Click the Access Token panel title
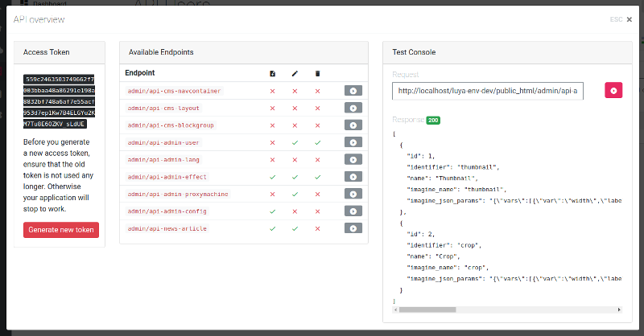644x336 pixels. (47, 52)
